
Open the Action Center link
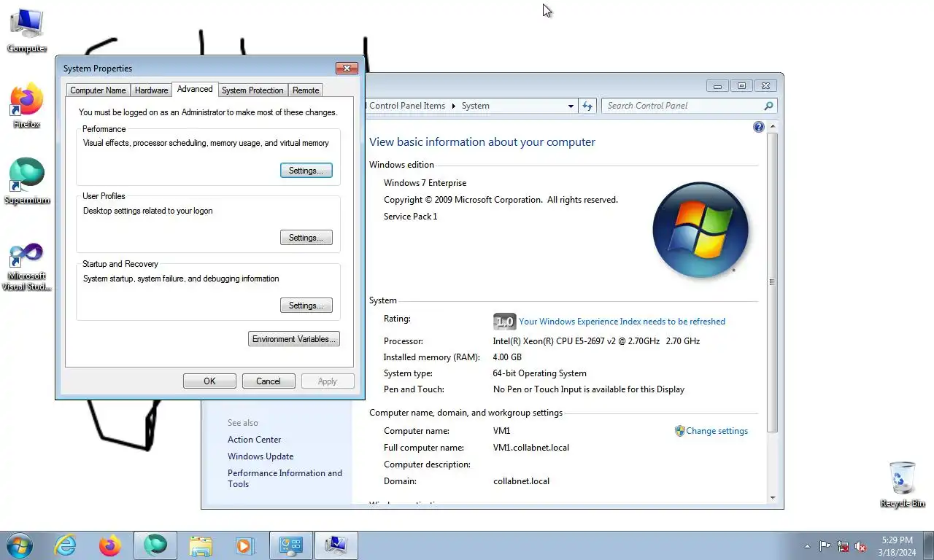pos(254,440)
